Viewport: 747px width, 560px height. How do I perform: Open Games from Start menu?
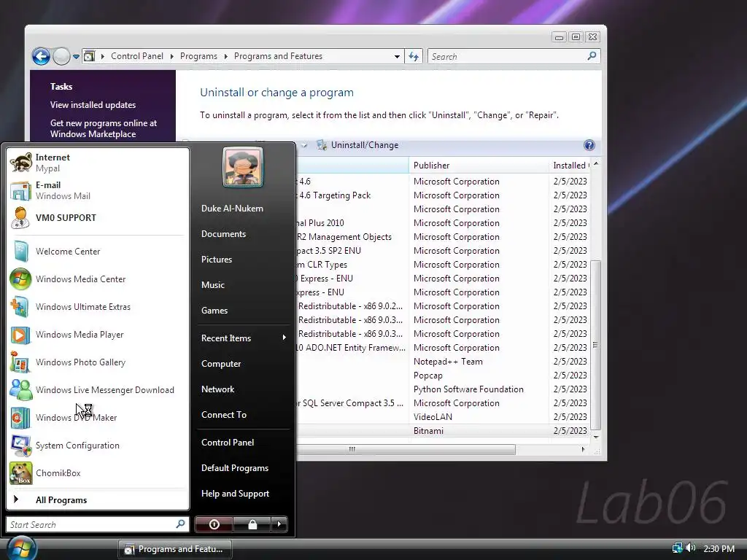click(x=214, y=311)
